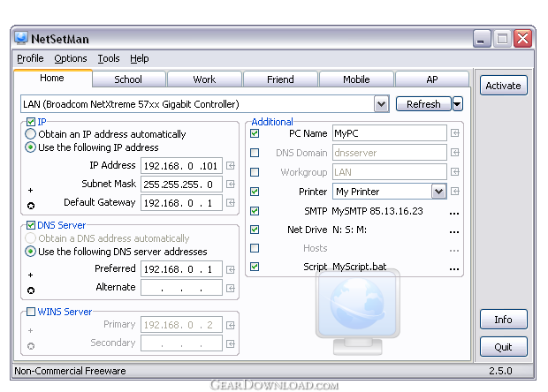This screenshot has height=392, width=548.
Task: Click the get-current icon beside Workgroup
Action: click(454, 172)
